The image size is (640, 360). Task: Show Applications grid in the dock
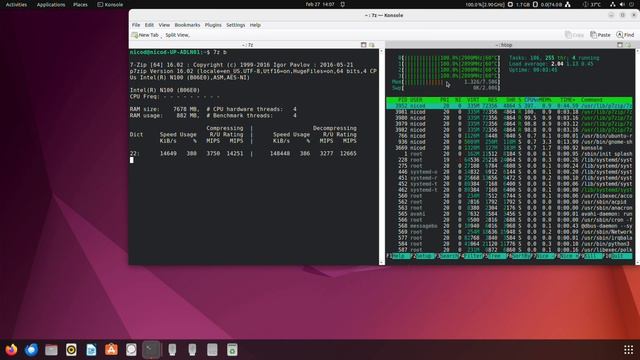tap(629, 350)
